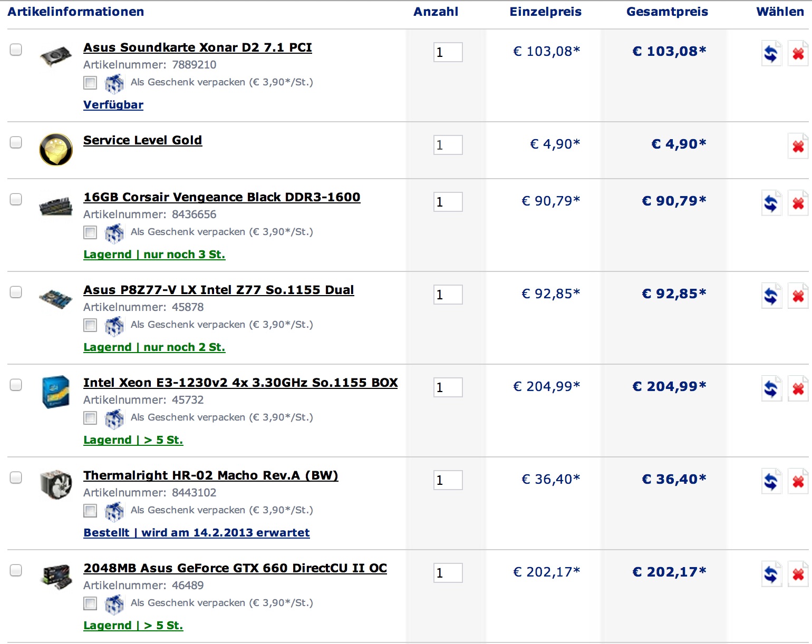Click quantity field for Asus Soundkarte Xonar
The width and height of the screenshot is (812, 644).
click(x=448, y=52)
